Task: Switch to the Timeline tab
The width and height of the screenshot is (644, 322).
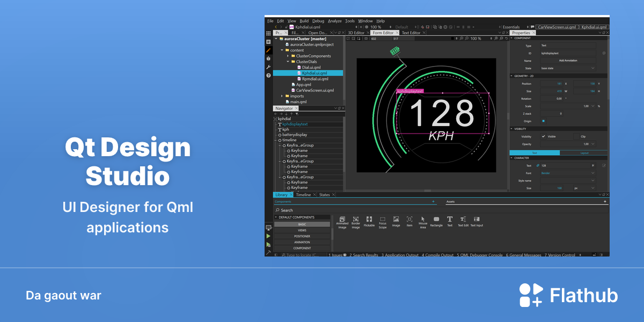Action: coord(303,195)
